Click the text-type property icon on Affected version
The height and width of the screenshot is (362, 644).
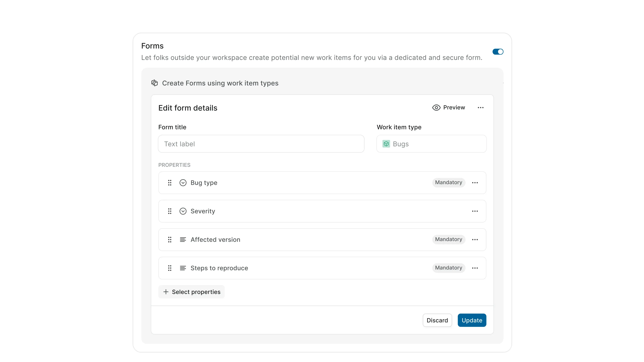click(183, 240)
